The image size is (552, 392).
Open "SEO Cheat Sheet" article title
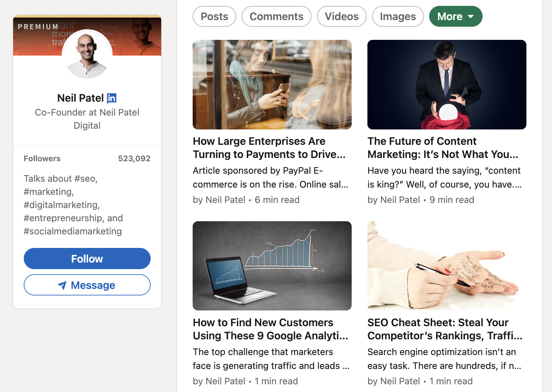pos(445,329)
